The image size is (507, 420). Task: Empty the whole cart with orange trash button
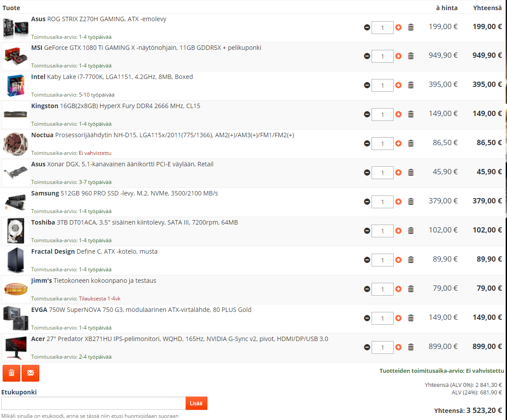[x=11, y=373]
